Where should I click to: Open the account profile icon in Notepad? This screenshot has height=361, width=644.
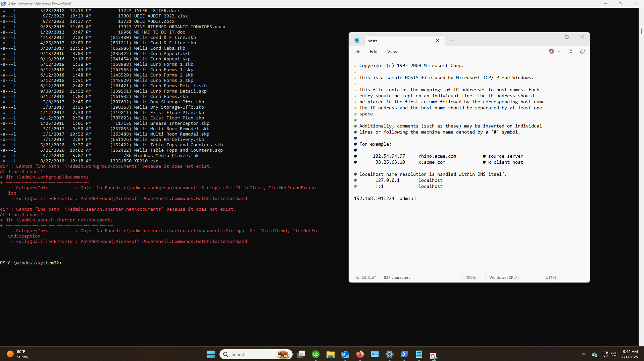click(571, 51)
